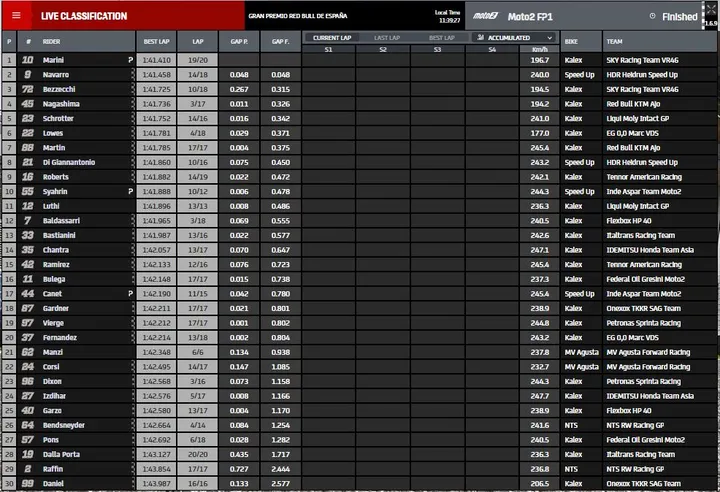Screen dimensions: 720x492
Task: Click the RIDER column header
Action: [51, 41]
